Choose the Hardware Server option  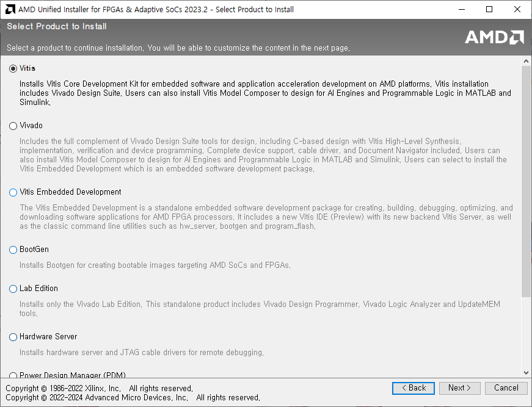[x=13, y=337]
